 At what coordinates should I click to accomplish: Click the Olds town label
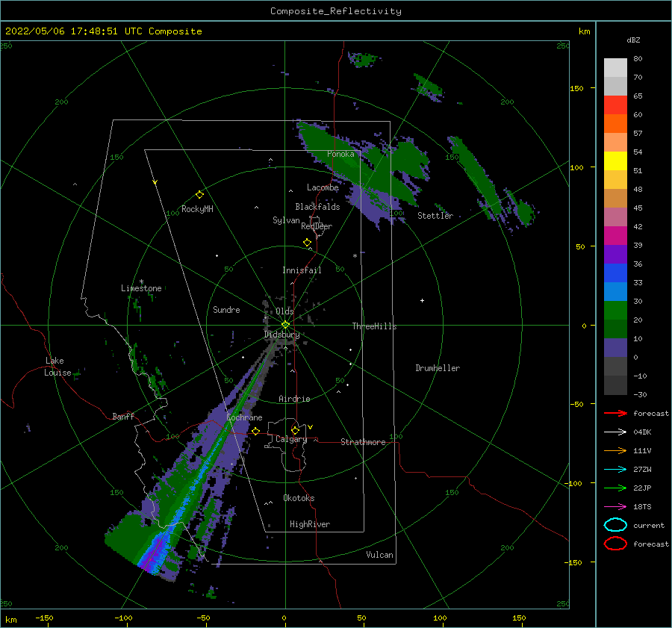tap(284, 311)
